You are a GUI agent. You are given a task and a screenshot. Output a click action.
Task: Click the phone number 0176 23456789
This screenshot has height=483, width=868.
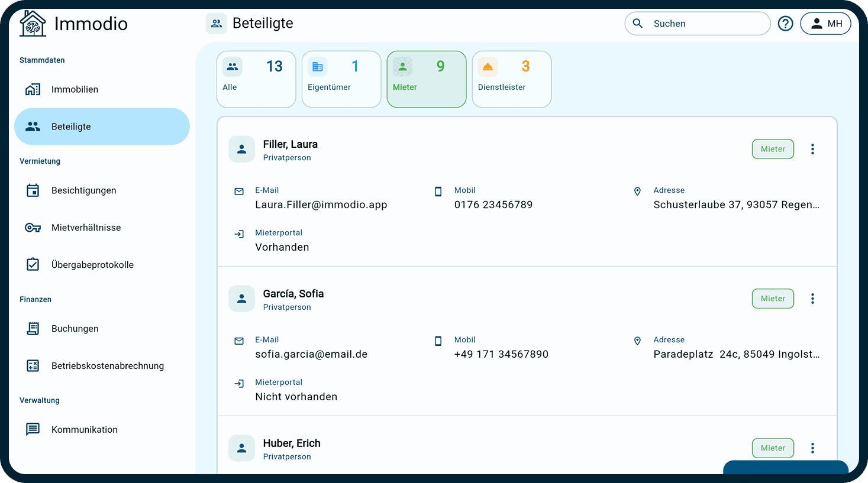tap(493, 205)
